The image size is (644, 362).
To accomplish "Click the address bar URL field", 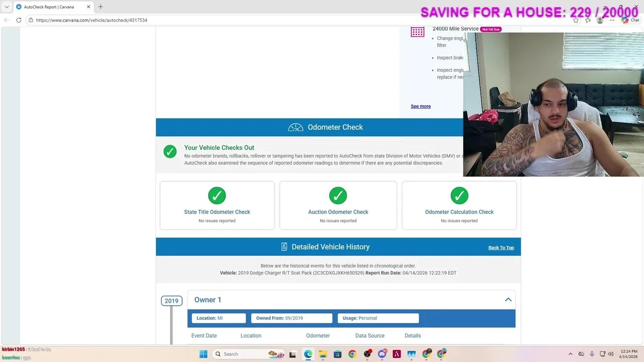I will (302, 20).
